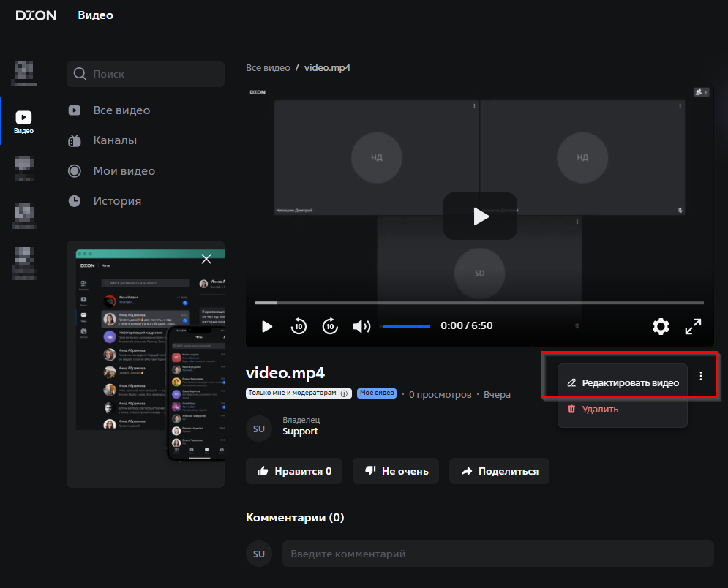The image size is (728, 588).
Task: Open История viewing history
Action: pos(117,200)
